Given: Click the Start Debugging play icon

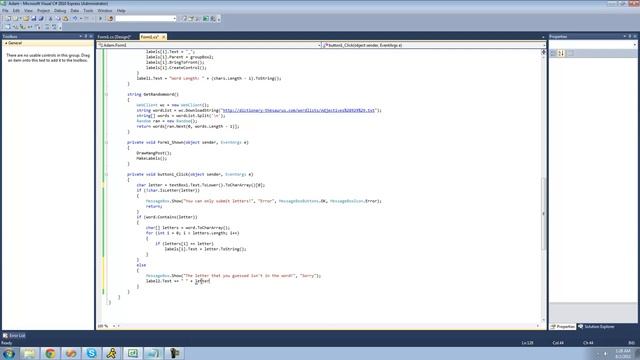Looking at the screenshot, I should click(100, 19).
